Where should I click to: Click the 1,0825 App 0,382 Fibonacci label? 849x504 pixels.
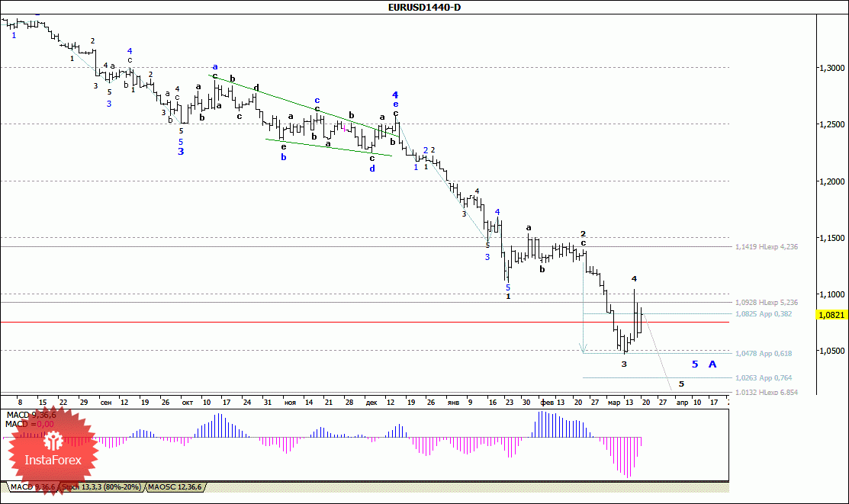(764, 313)
